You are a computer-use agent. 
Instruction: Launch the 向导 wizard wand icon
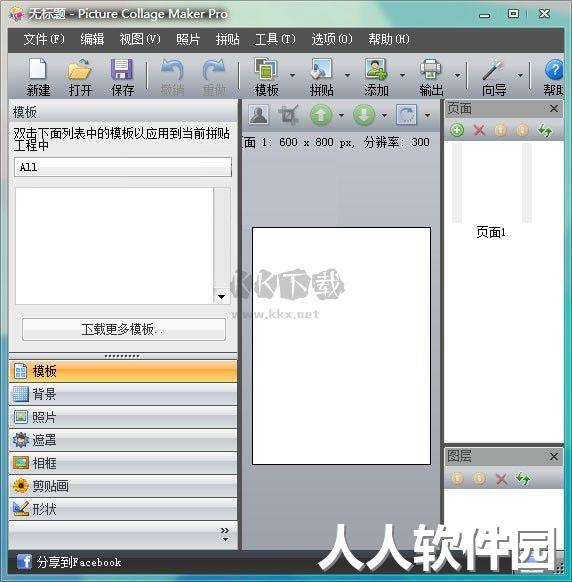click(x=493, y=69)
